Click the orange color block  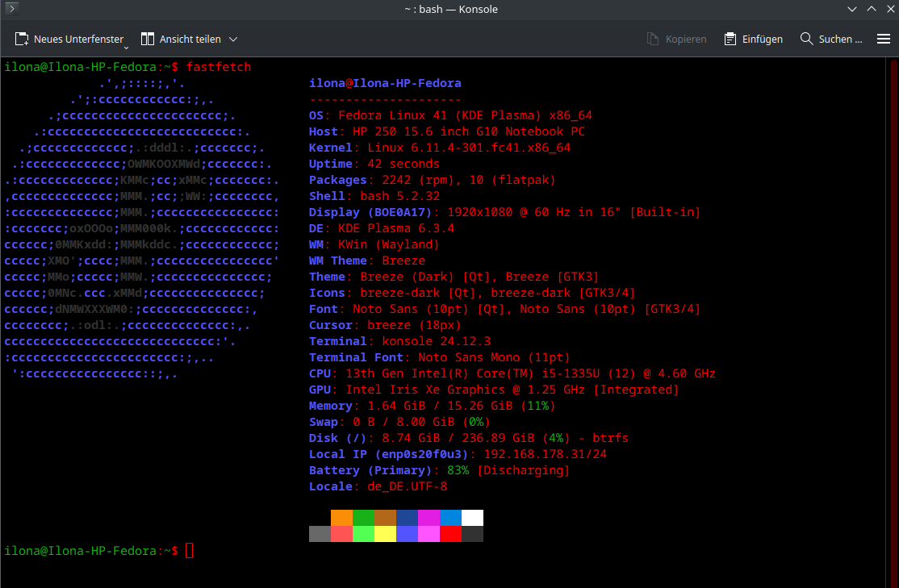pos(341,518)
